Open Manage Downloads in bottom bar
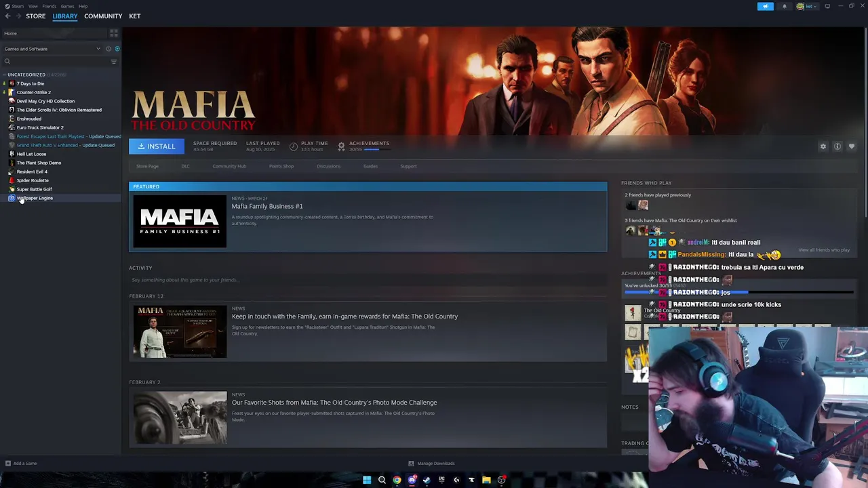868x488 pixels. coord(431,464)
